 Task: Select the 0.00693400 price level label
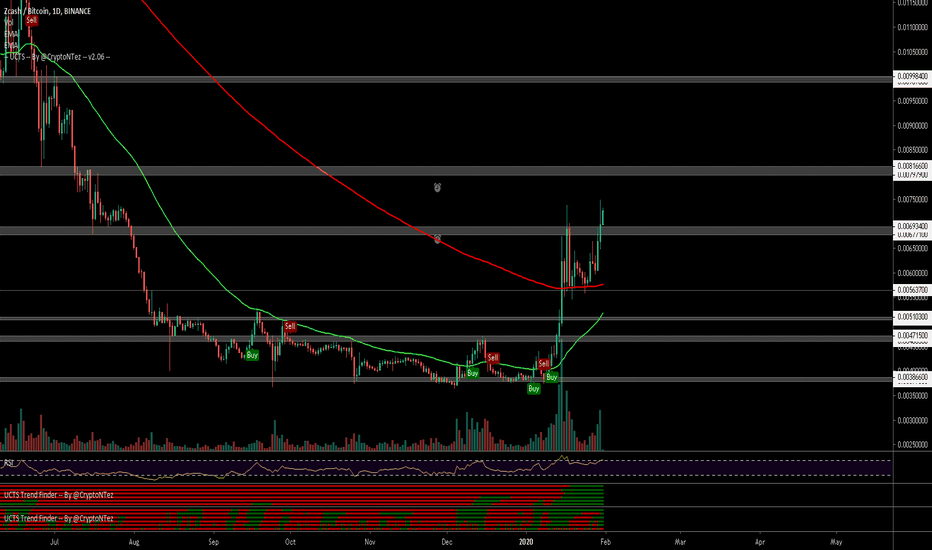pos(912,227)
